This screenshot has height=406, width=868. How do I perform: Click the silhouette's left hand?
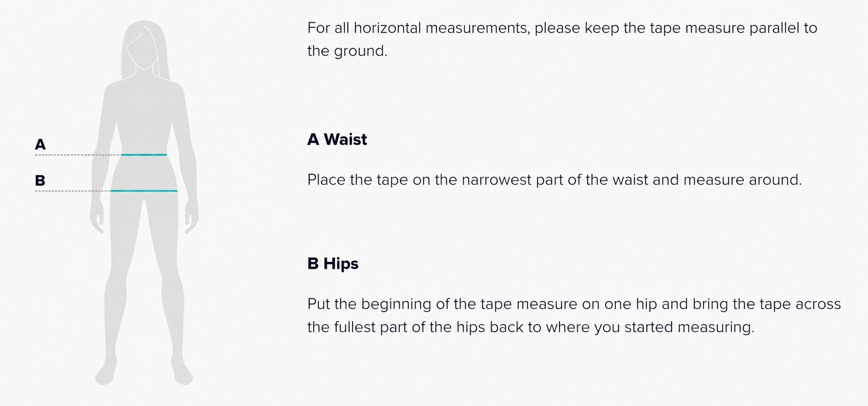coord(97,217)
